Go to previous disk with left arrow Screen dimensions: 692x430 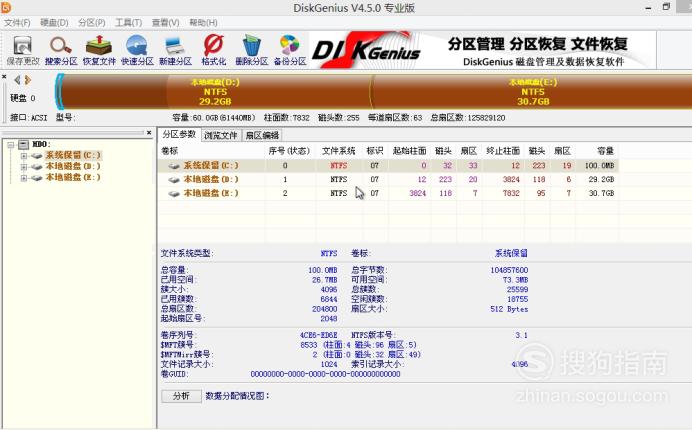point(17,80)
